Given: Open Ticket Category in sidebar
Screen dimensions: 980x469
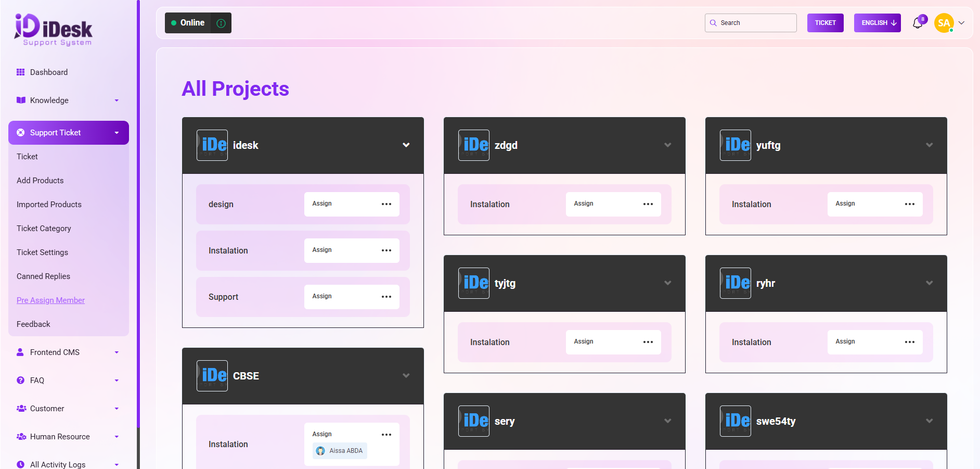Looking at the screenshot, I should (44, 229).
